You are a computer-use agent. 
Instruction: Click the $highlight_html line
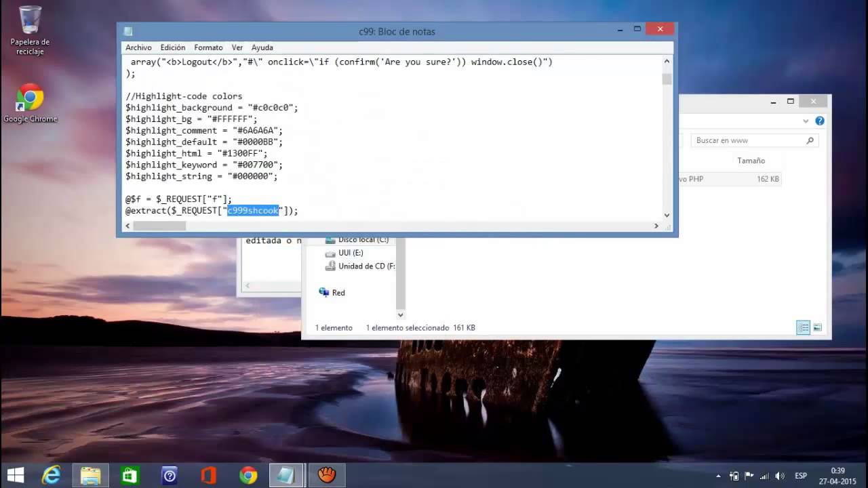(197, 153)
